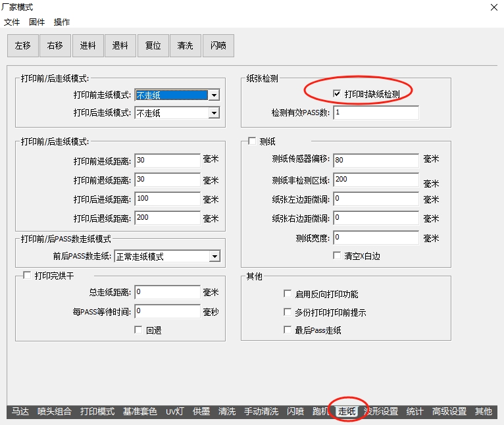
Task: Click the 进料 feed button
Action: [88, 45]
